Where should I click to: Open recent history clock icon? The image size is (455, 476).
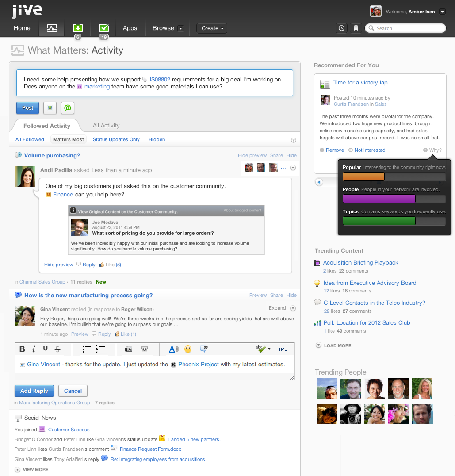[x=341, y=28]
